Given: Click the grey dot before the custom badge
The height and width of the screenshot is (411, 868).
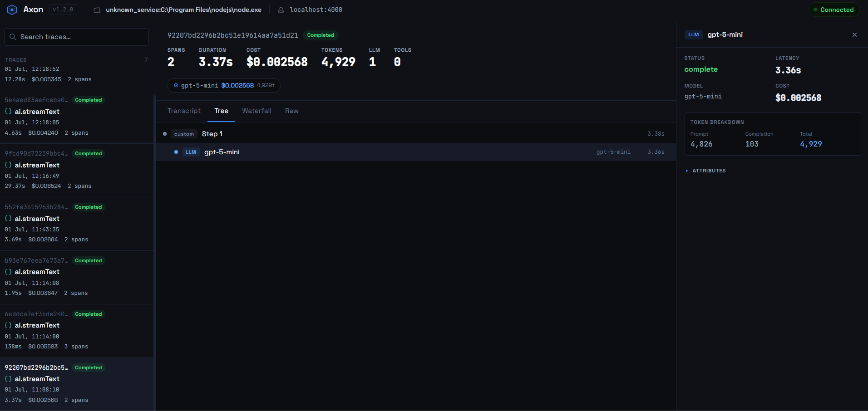Looking at the screenshot, I should click(165, 134).
